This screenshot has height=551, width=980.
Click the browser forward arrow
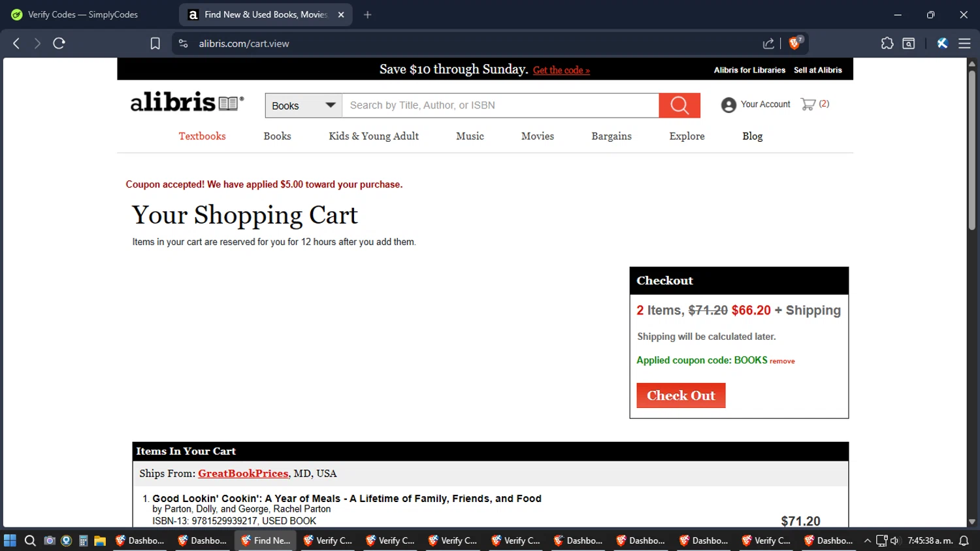[37, 43]
